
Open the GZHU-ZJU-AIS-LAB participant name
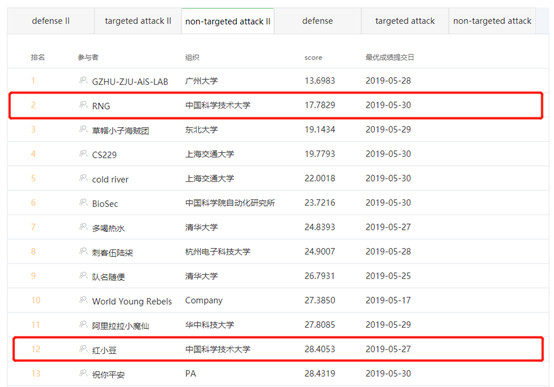point(130,82)
